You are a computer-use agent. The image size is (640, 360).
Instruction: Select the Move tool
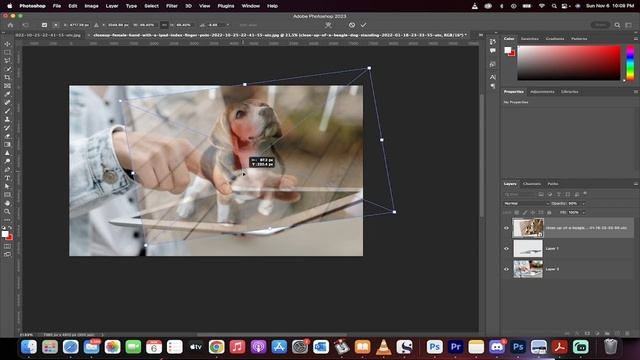click(7, 44)
